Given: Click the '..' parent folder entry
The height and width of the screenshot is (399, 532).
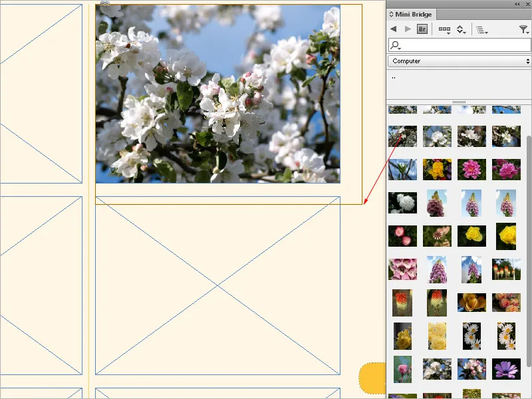Looking at the screenshot, I should click(x=394, y=78).
